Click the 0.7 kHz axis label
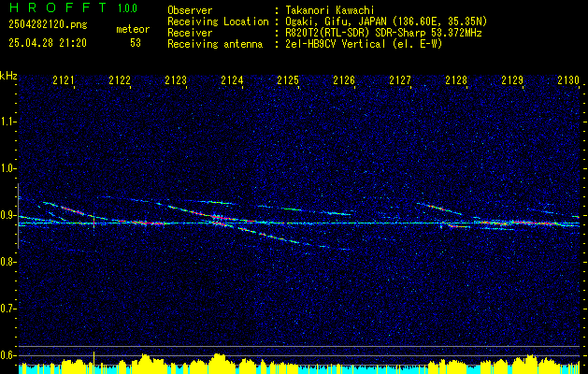Screen dimensions: 588x374 pyautogui.click(x=7, y=309)
